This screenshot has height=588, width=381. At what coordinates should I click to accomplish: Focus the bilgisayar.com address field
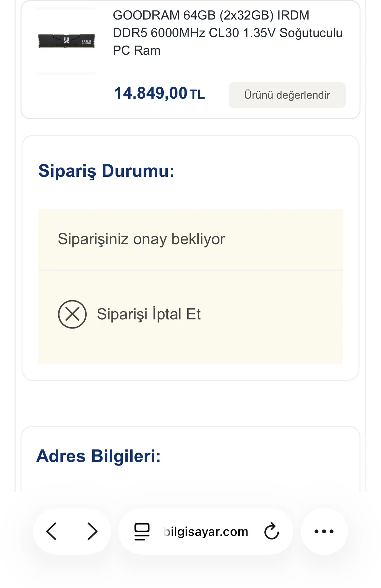click(206, 531)
